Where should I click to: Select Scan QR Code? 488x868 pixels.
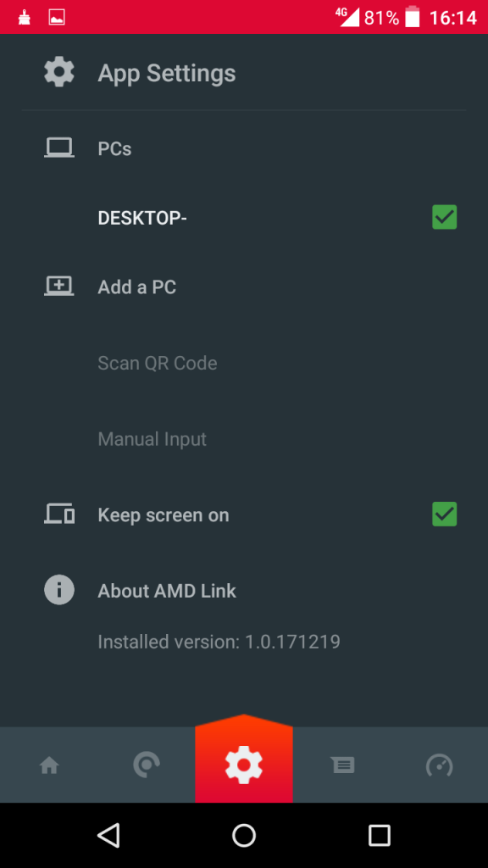coord(158,363)
